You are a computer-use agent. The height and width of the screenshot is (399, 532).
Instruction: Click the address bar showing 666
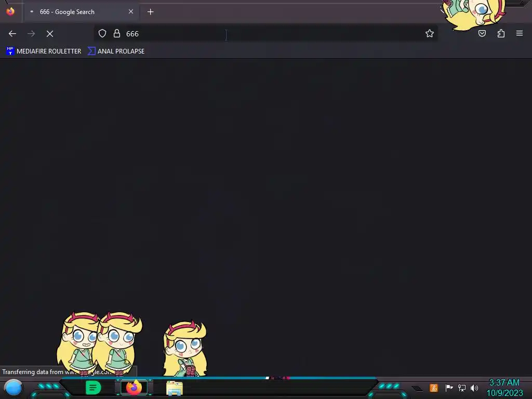(265, 34)
